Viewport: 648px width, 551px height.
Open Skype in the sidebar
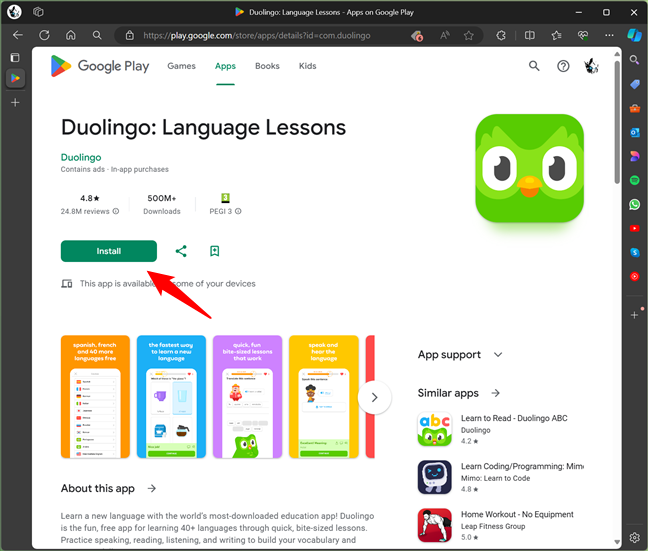634,252
